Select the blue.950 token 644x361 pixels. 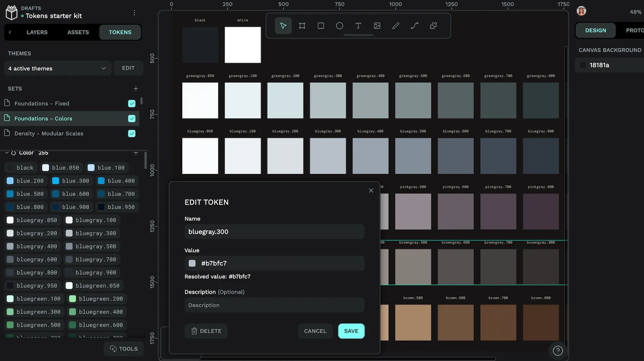click(116, 207)
